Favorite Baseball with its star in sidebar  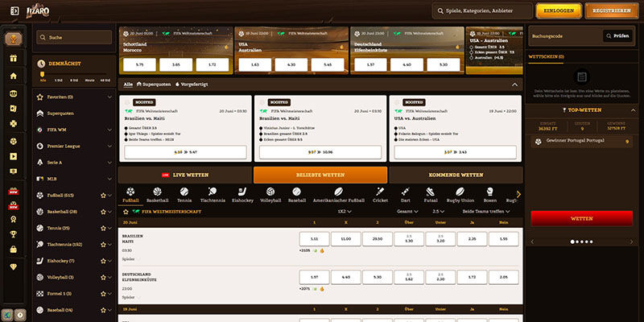(104, 311)
